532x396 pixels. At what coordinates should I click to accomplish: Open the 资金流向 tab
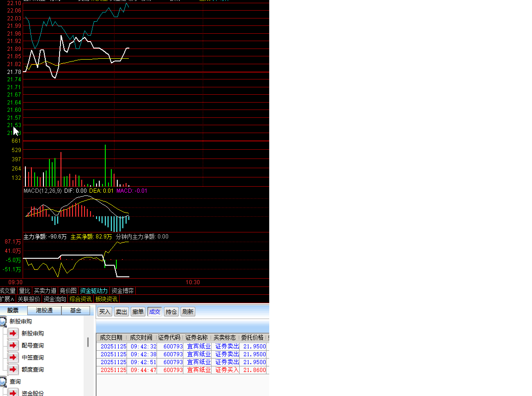(55, 299)
